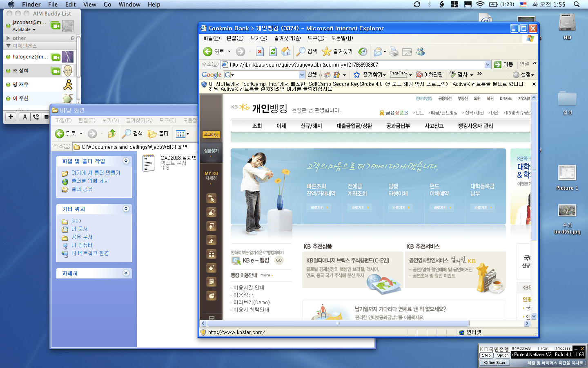This screenshot has height=368, width=588.
Task: Click the Up folder icon in Explorer window
Action: [111, 133]
